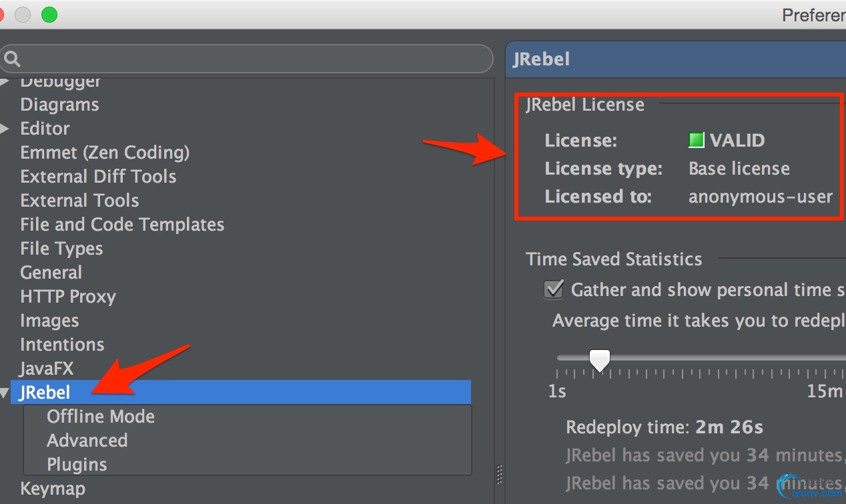
Task: Click the green window zoom button
Action: coord(49,15)
